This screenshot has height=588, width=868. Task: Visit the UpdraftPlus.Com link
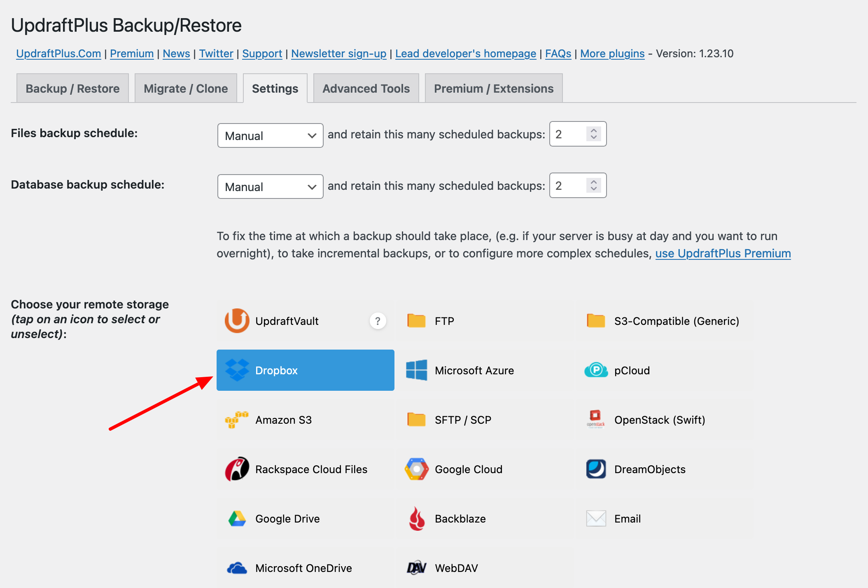58,54
